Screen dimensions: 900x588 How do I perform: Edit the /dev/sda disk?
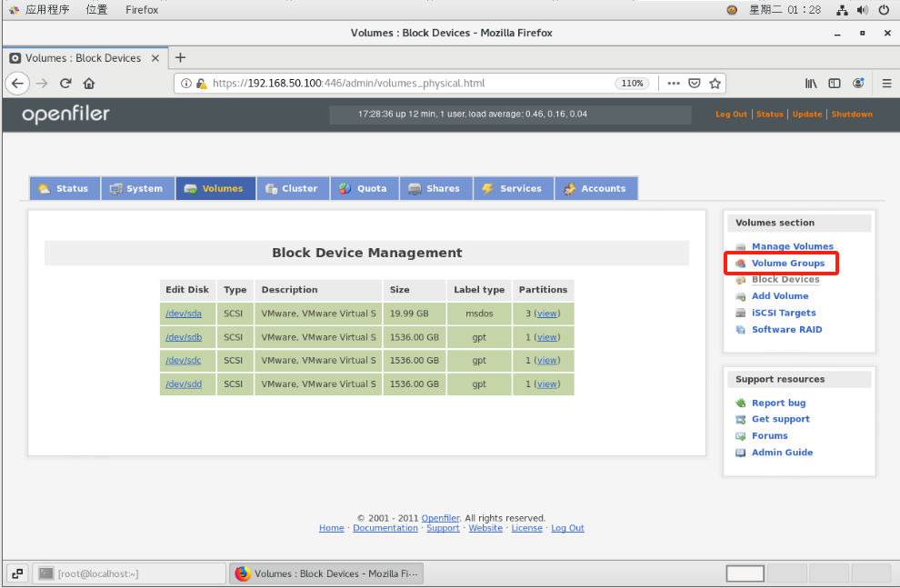184,314
